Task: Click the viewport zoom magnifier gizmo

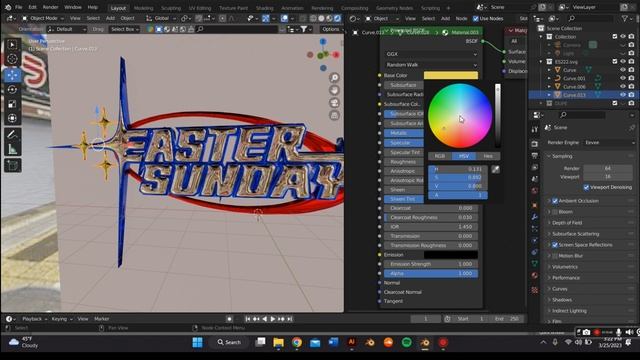Action: 334,78
